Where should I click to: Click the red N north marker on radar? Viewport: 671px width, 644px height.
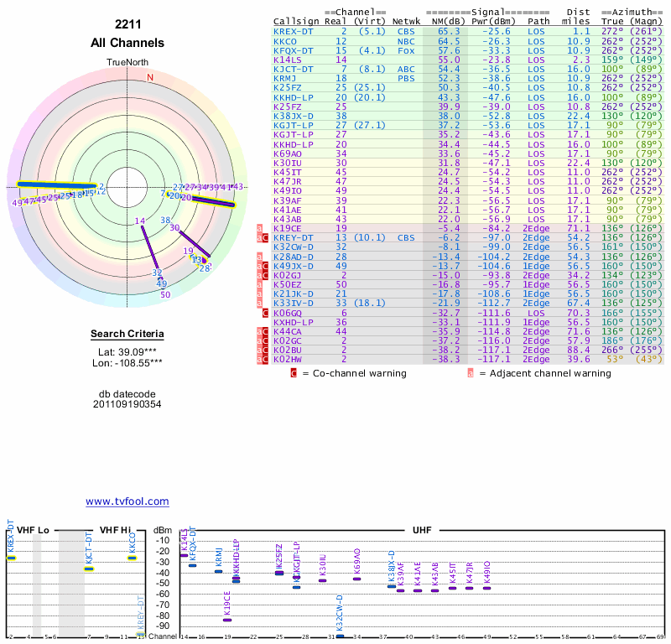pyautogui.click(x=150, y=78)
